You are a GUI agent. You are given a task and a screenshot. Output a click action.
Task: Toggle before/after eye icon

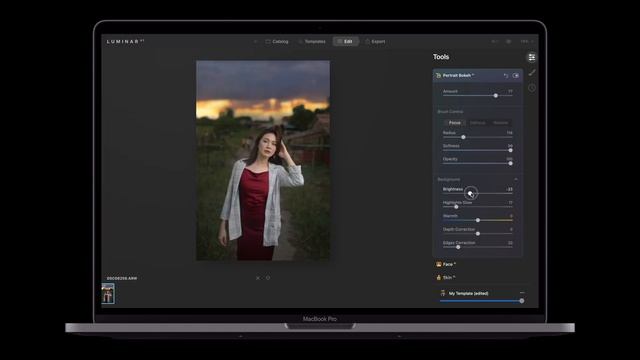pos(509,42)
